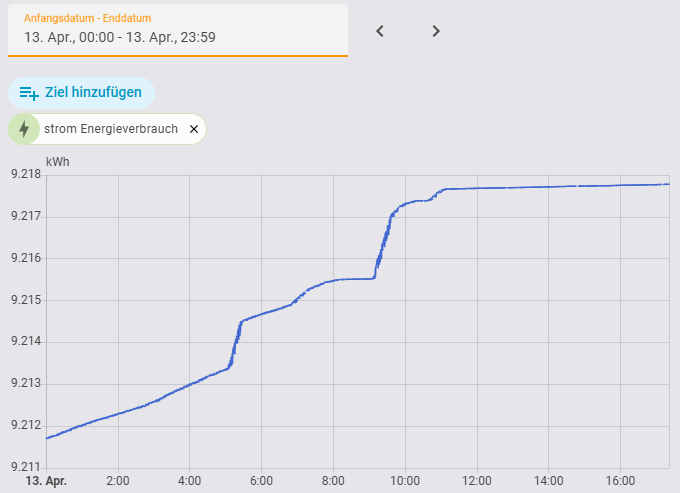Screen dimensions: 680x493
Task: Click the 12:00 x-axis time label
Action: click(477, 479)
